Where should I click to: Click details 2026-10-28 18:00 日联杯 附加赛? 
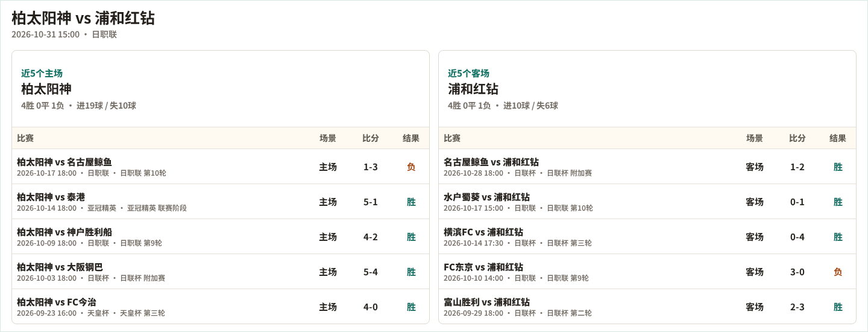pyautogui.click(x=518, y=173)
